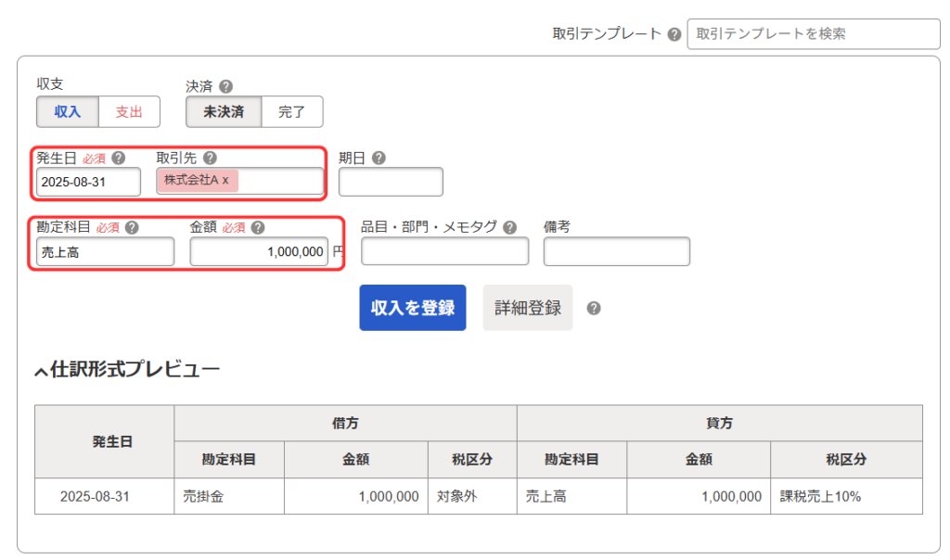Open the 取引テンプレート search box

813,34
